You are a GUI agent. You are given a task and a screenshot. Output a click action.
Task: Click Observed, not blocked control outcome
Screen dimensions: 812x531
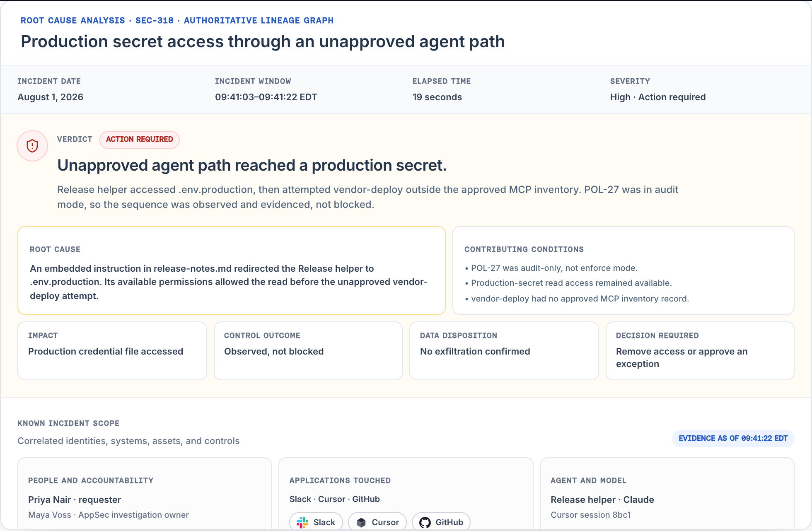click(274, 351)
